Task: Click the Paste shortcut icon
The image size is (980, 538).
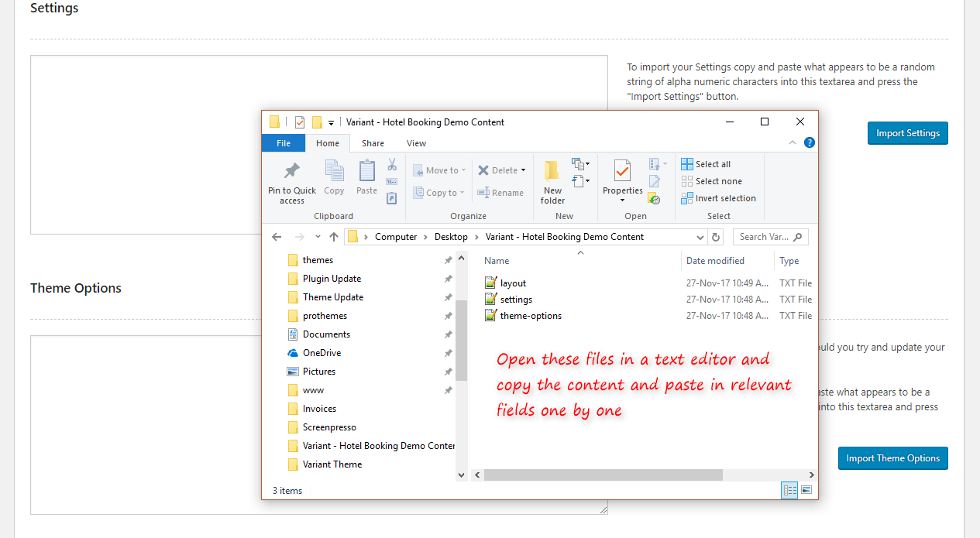Action: 392,198
